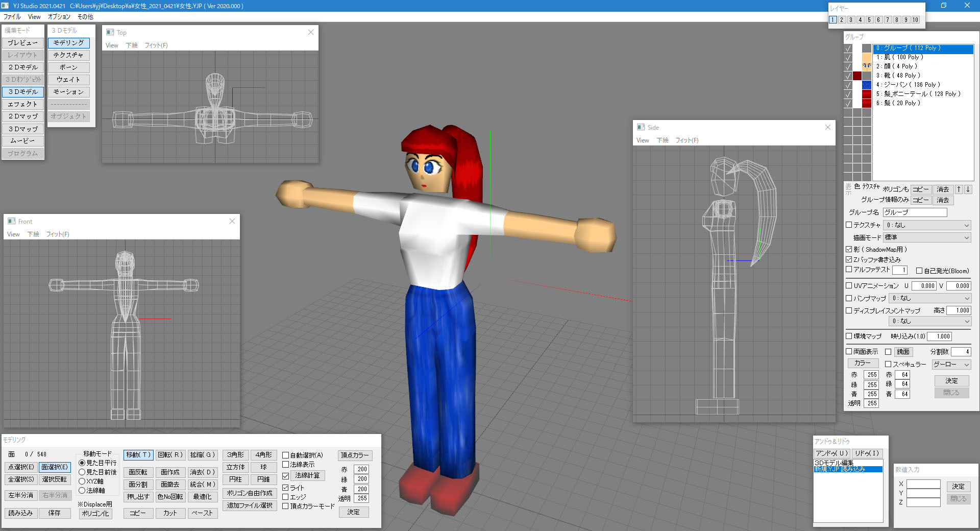Expand the テクスチャ selection dropdown
The width and height of the screenshot is (980, 531).
(927, 225)
